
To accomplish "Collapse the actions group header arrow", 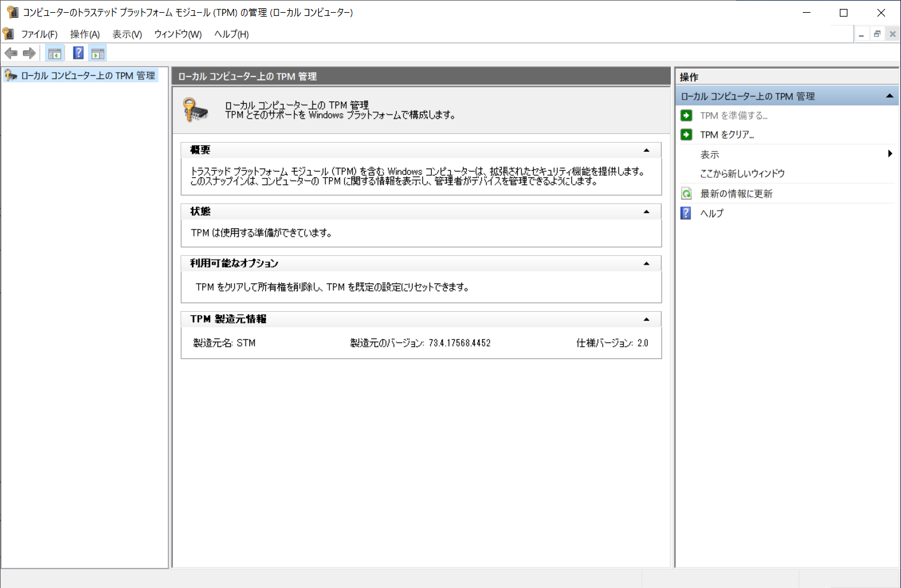I will (890, 96).
